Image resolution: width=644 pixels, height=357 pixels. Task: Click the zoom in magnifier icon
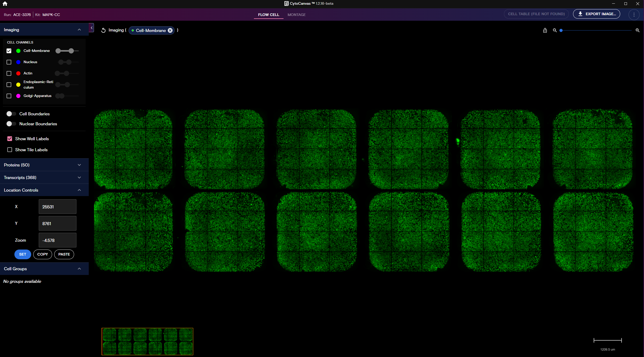(637, 30)
